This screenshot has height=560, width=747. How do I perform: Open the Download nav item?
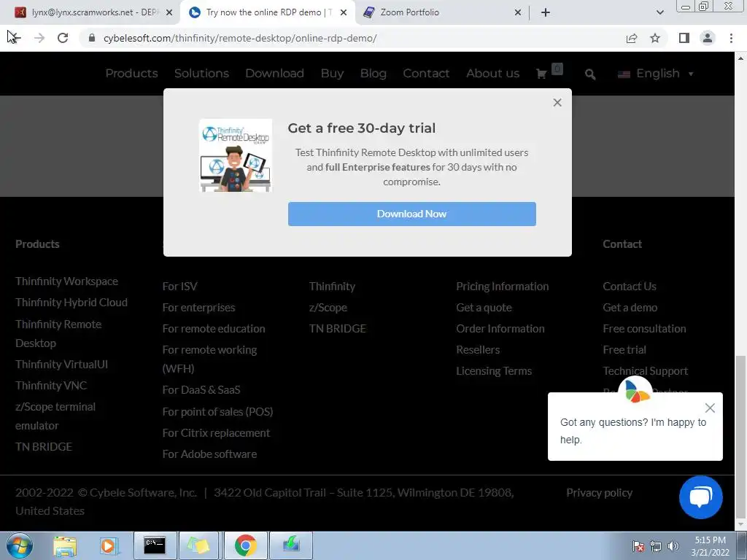(x=274, y=74)
